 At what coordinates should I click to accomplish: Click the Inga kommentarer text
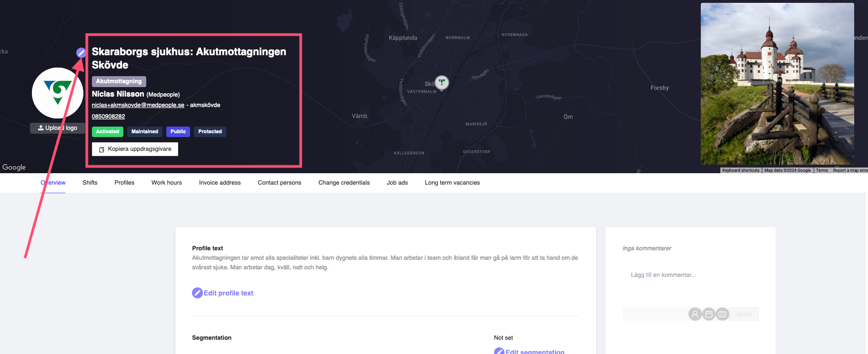coord(647,248)
